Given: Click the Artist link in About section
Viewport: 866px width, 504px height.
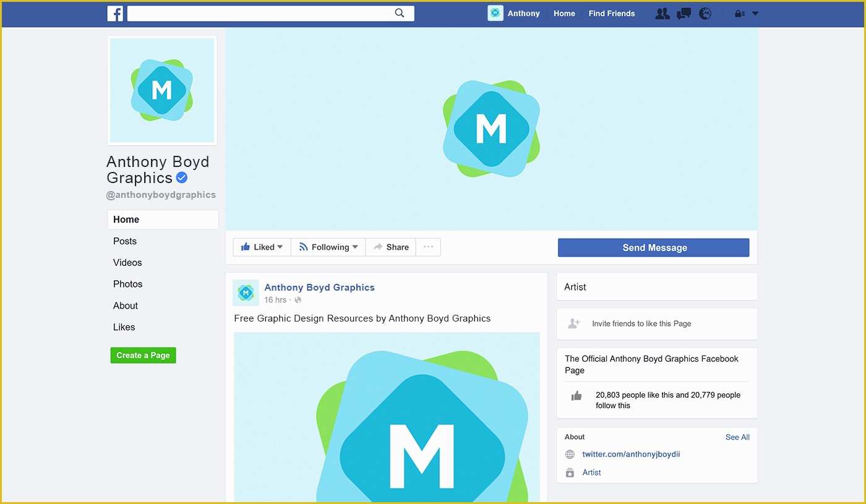Looking at the screenshot, I should point(591,472).
